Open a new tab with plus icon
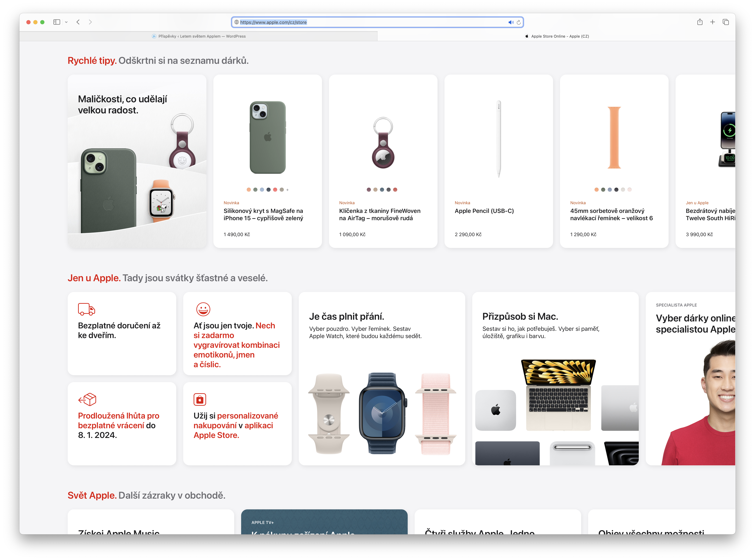This screenshot has height=560, width=755. pyautogui.click(x=713, y=22)
